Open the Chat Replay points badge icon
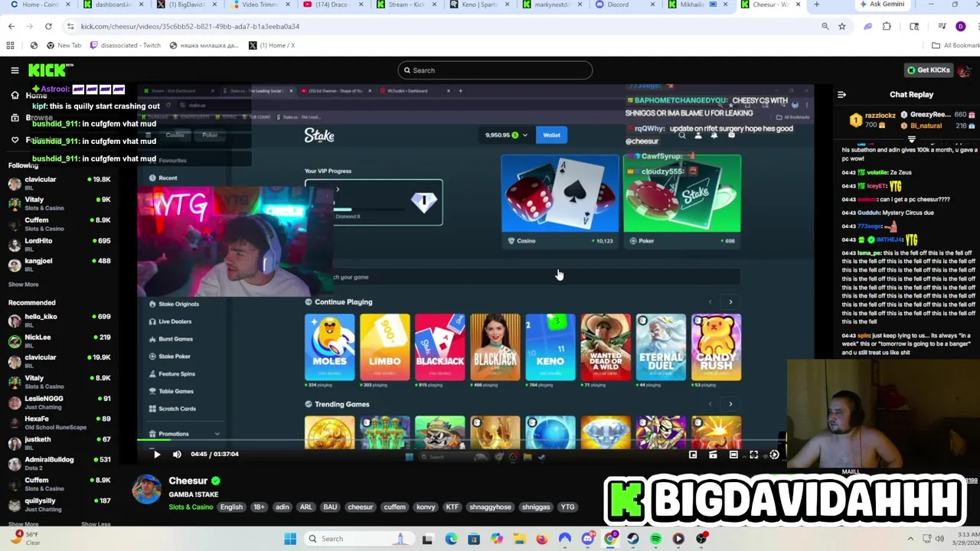Image resolution: width=980 pixels, height=551 pixels. [855, 119]
